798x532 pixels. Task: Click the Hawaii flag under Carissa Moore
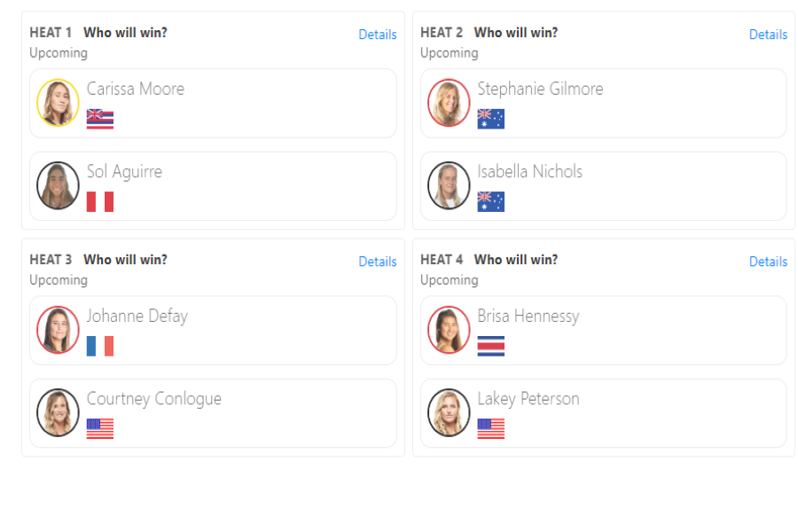pos(100,119)
